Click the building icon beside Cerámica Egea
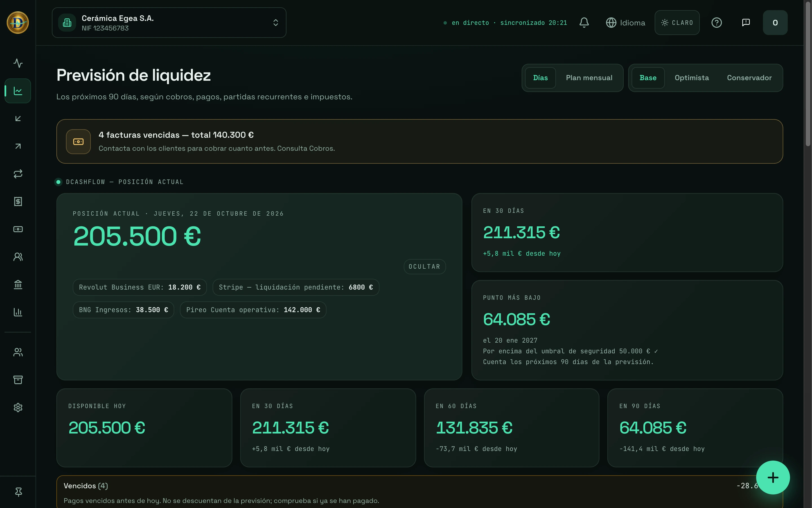The height and width of the screenshot is (508, 812). pyautogui.click(x=67, y=23)
